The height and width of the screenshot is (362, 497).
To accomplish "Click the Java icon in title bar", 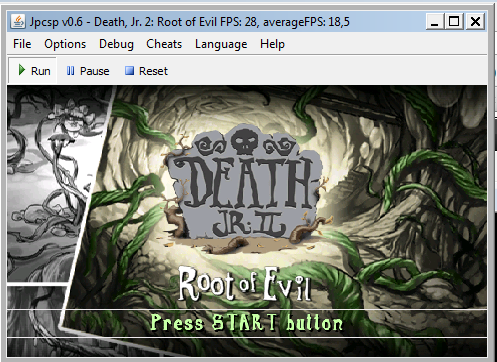I will click(x=18, y=22).
